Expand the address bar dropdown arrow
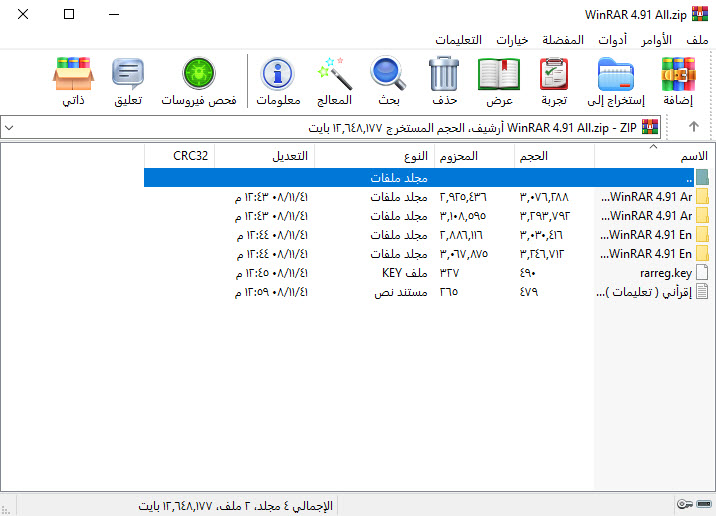Viewport: 716px width, 516px height. tap(9, 127)
